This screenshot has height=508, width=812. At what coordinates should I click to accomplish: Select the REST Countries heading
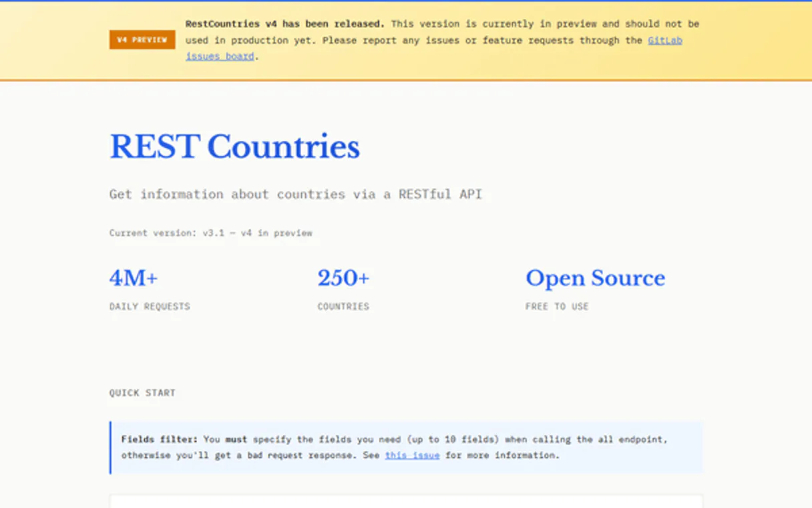point(234,146)
